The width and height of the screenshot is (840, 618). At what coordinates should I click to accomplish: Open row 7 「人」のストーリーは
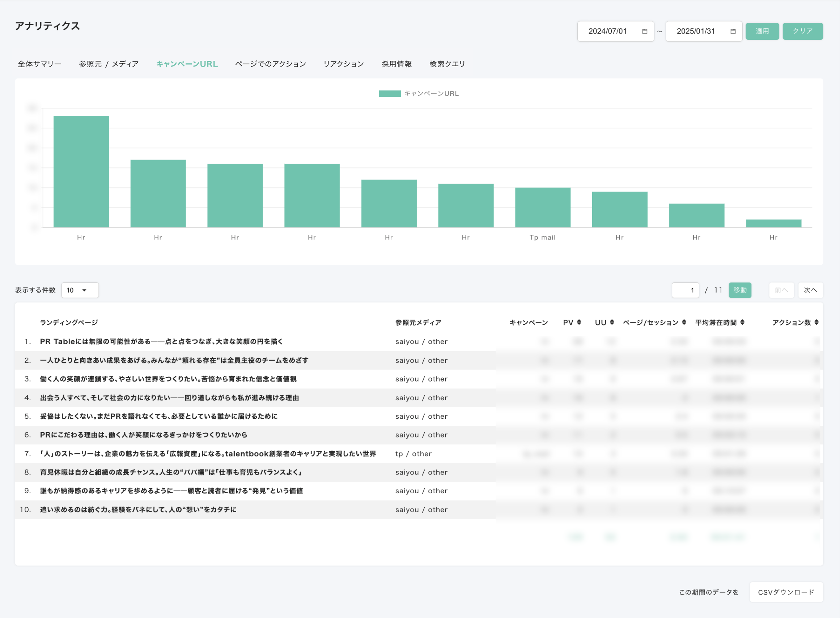[x=208, y=454]
